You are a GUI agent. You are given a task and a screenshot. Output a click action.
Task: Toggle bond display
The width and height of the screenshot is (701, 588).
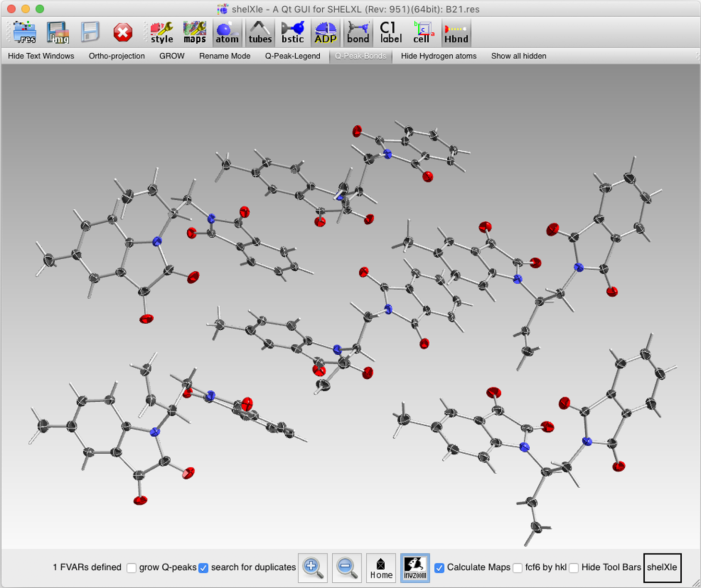tap(358, 32)
